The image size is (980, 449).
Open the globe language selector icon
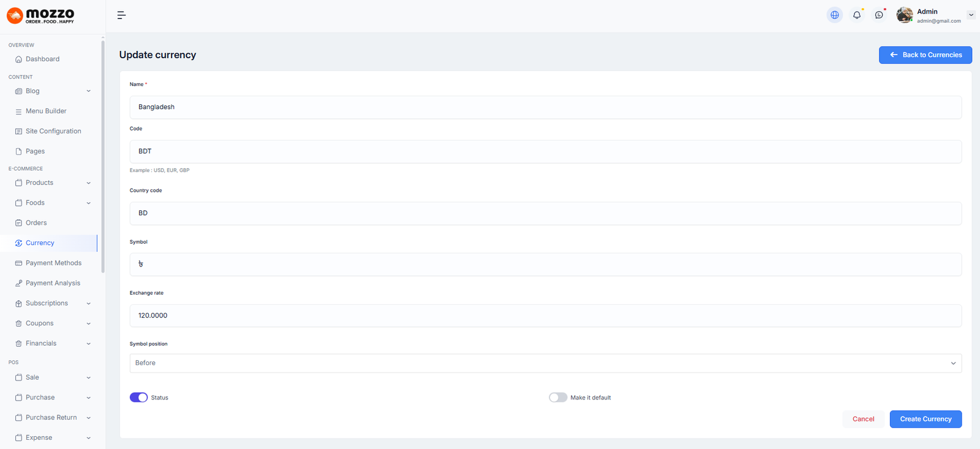834,15
